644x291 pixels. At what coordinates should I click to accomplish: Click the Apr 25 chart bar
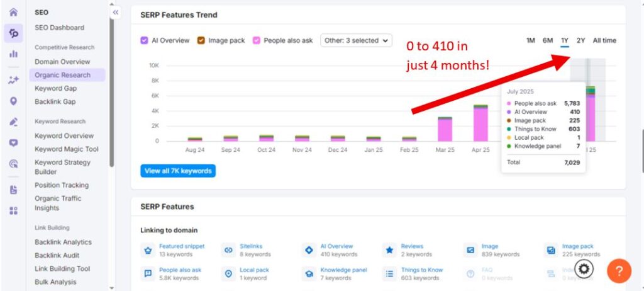click(480, 123)
